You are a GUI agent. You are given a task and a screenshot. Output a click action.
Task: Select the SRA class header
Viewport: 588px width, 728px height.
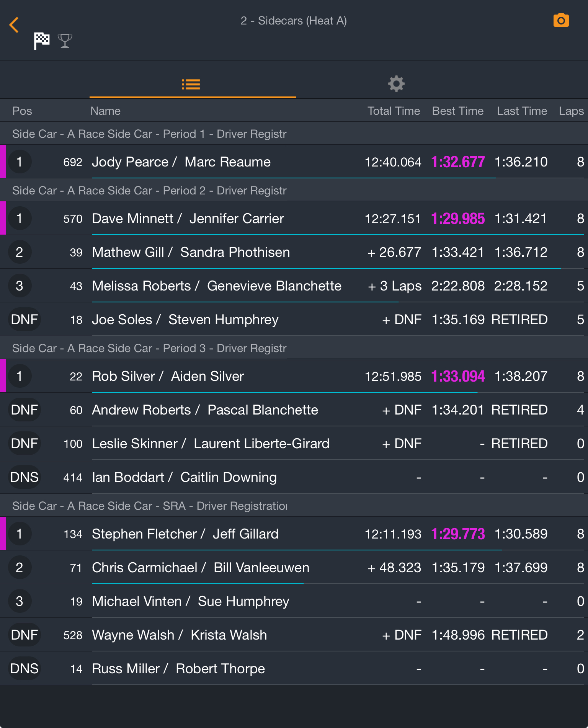[x=294, y=506]
